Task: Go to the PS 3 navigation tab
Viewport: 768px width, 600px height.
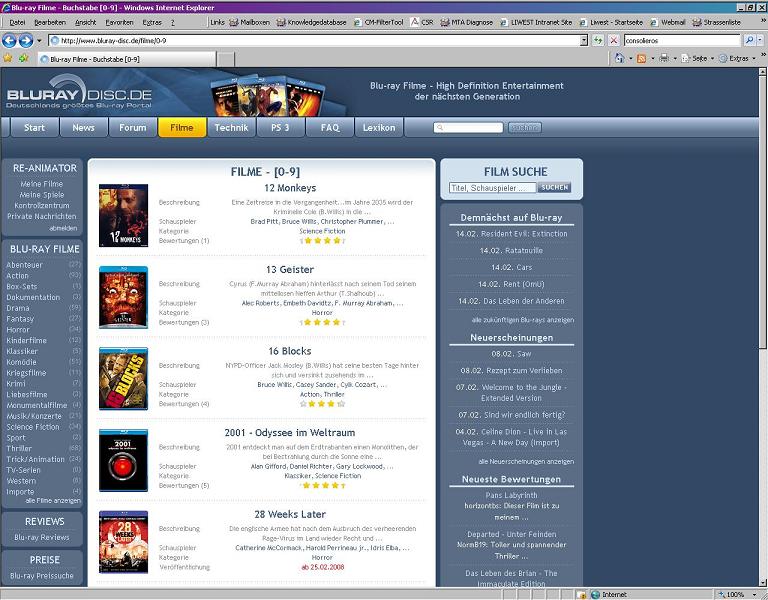Action: pos(280,128)
